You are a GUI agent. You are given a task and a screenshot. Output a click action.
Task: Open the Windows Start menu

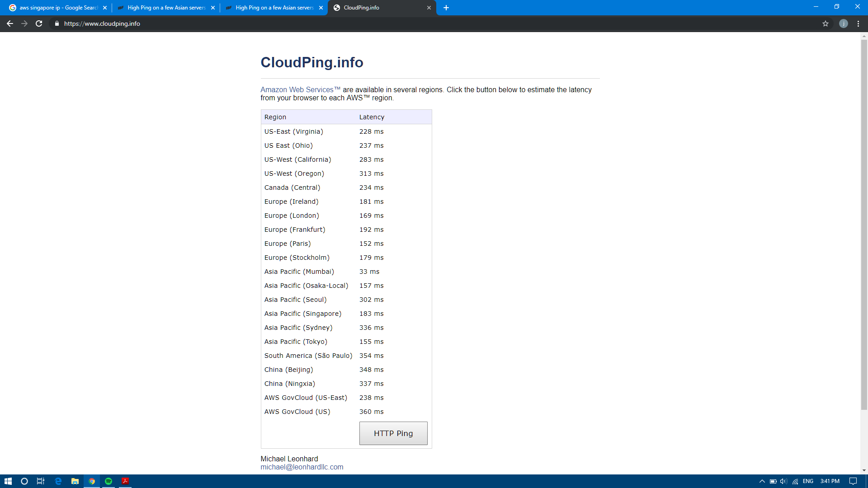(8, 481)
